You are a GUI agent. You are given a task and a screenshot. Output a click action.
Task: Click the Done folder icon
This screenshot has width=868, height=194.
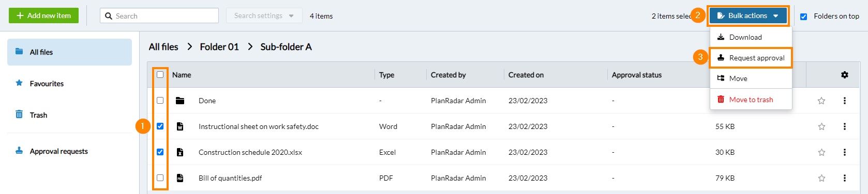coord(180,101)
